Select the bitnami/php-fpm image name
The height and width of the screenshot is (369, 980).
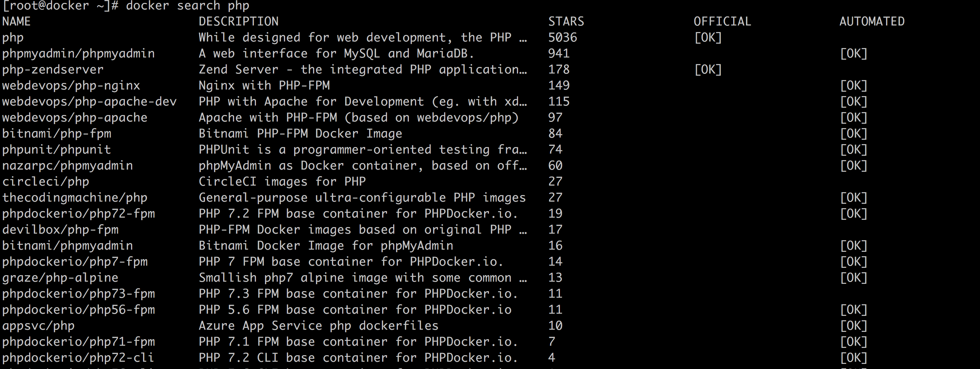tap(57, 134)
